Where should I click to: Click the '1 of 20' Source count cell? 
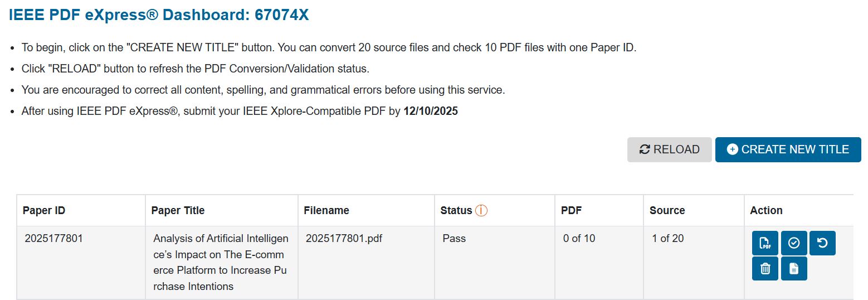[667, 239]
